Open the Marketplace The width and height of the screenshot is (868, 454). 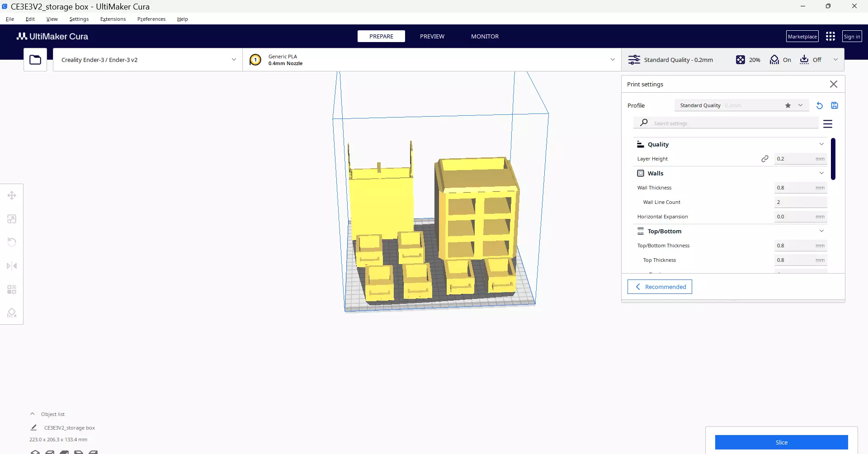[x=802, y=36]
